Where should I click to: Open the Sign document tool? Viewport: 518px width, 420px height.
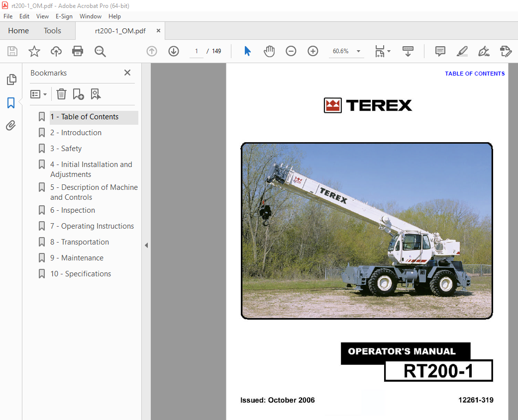coord(484,51)
